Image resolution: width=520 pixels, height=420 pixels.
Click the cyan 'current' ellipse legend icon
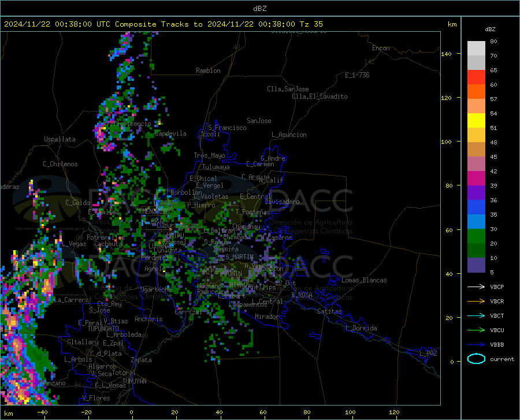476,359
